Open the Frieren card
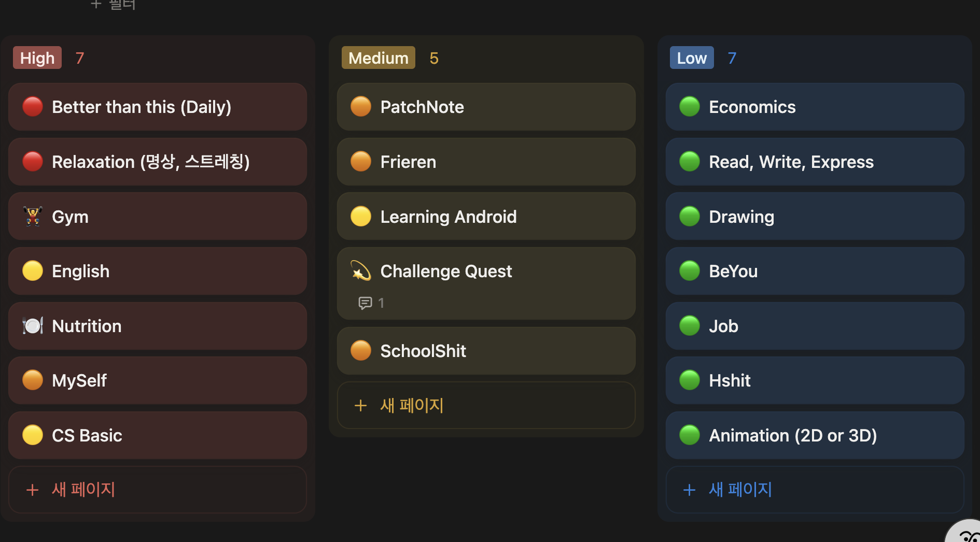 coord(486,162)
